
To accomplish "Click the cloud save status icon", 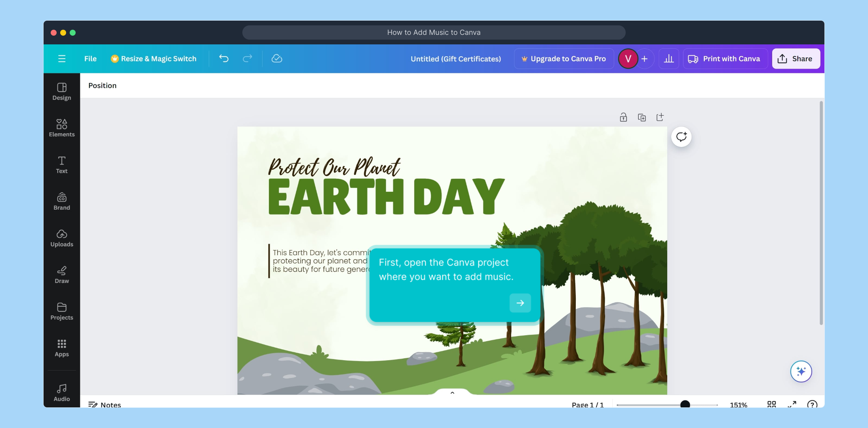I will (277, 59).
